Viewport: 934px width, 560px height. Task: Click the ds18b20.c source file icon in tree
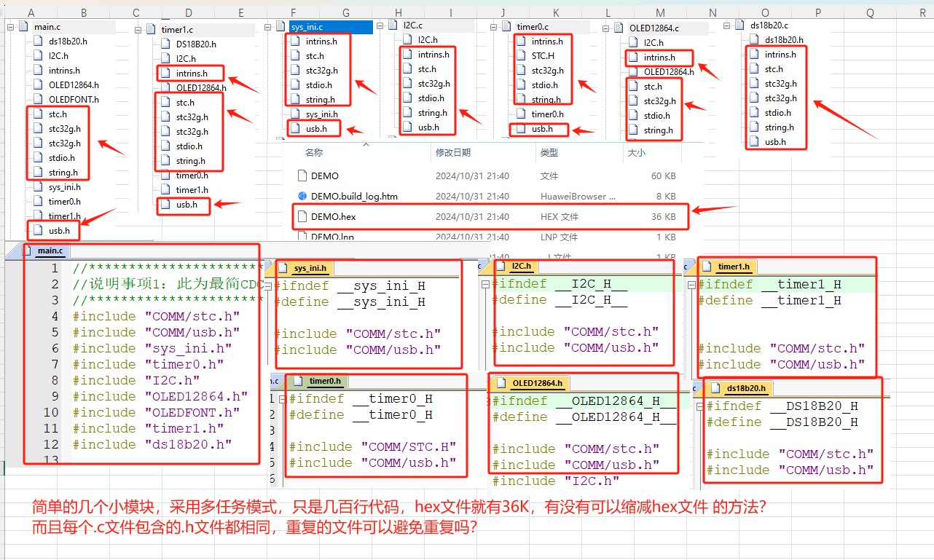pyautogui.click(x=741, y=25)
